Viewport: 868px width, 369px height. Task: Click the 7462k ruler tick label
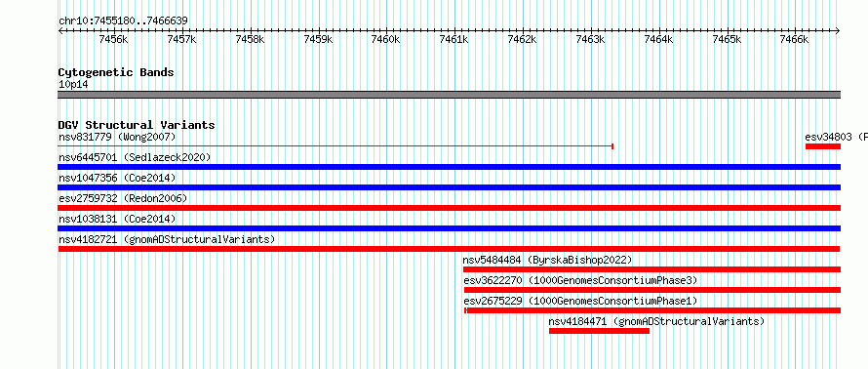pos(523,39)
